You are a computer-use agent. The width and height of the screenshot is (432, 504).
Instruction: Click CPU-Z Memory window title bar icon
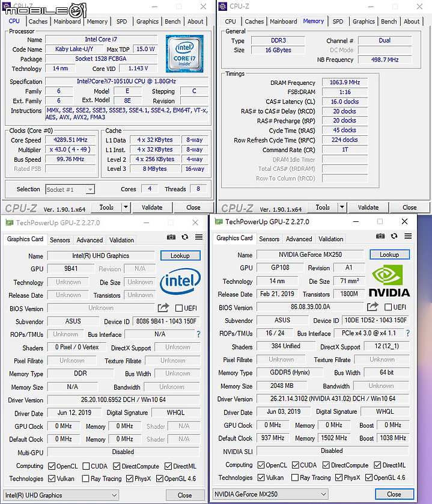(222, 7)
